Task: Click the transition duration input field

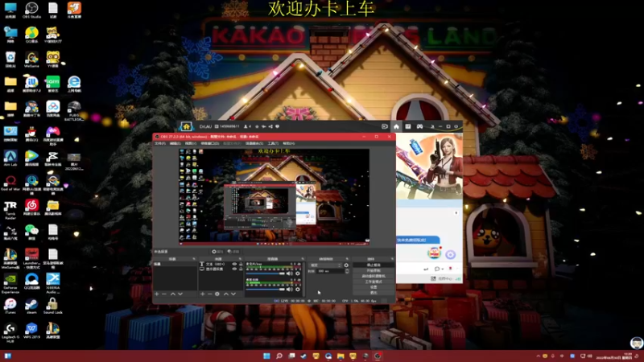Action: pos(331,271)
